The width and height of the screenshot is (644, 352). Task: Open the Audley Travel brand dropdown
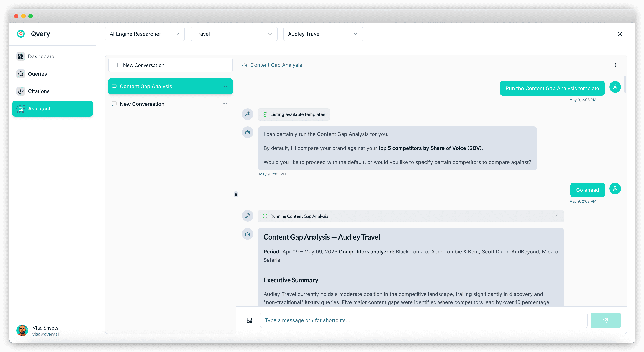tap(323, 34)
